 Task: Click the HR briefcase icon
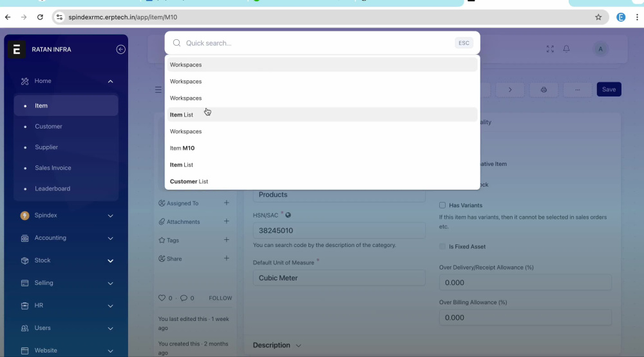tap(24, 306)
